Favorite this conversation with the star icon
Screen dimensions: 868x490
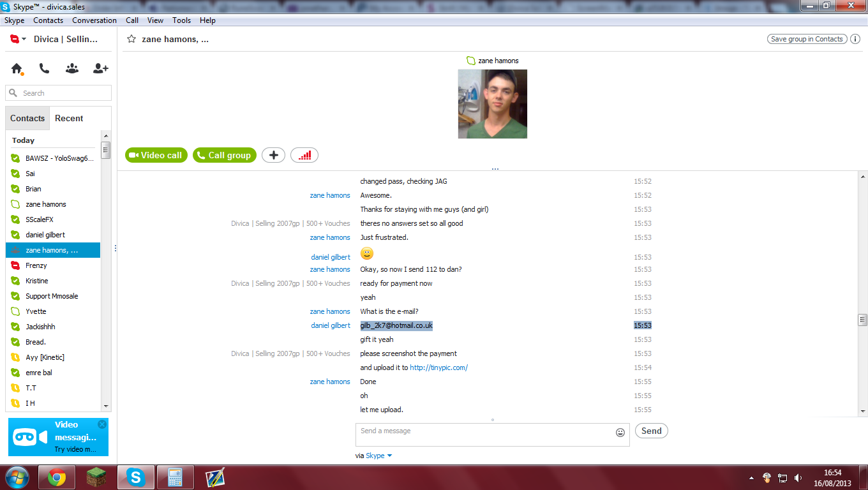tap(131, 39)
